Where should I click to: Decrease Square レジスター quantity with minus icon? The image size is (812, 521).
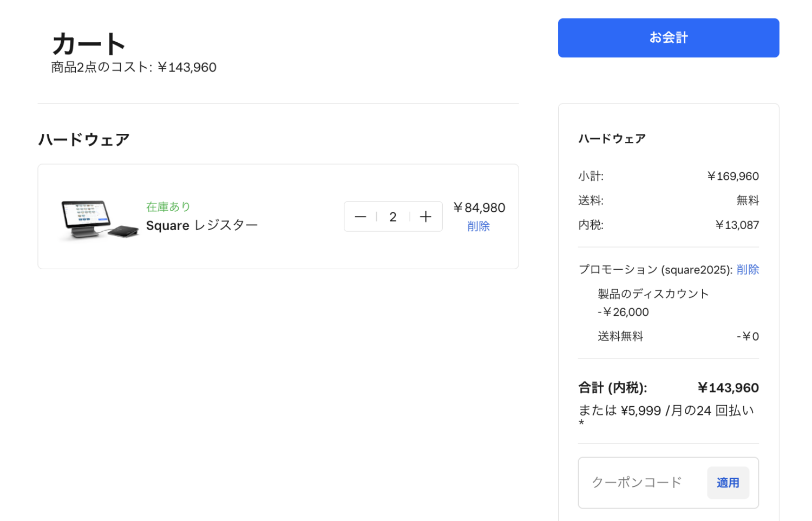[x=360, y=217]
